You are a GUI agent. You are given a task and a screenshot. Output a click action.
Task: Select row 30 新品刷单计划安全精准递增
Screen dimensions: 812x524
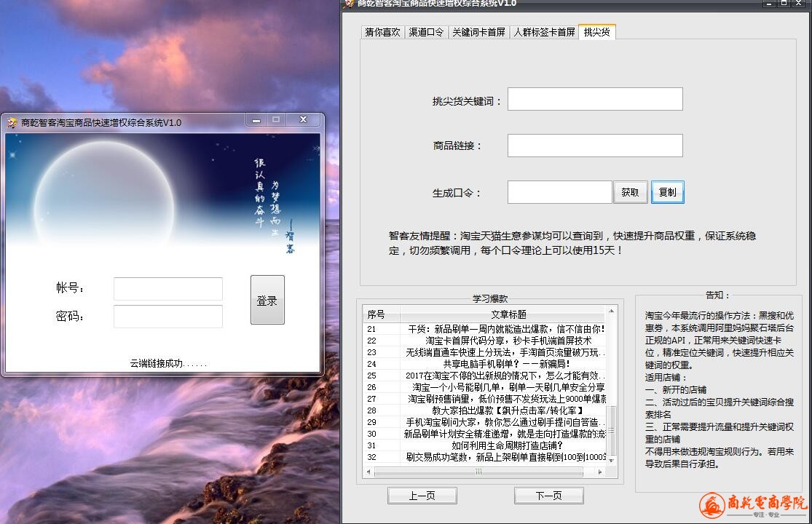click(485, 434)
